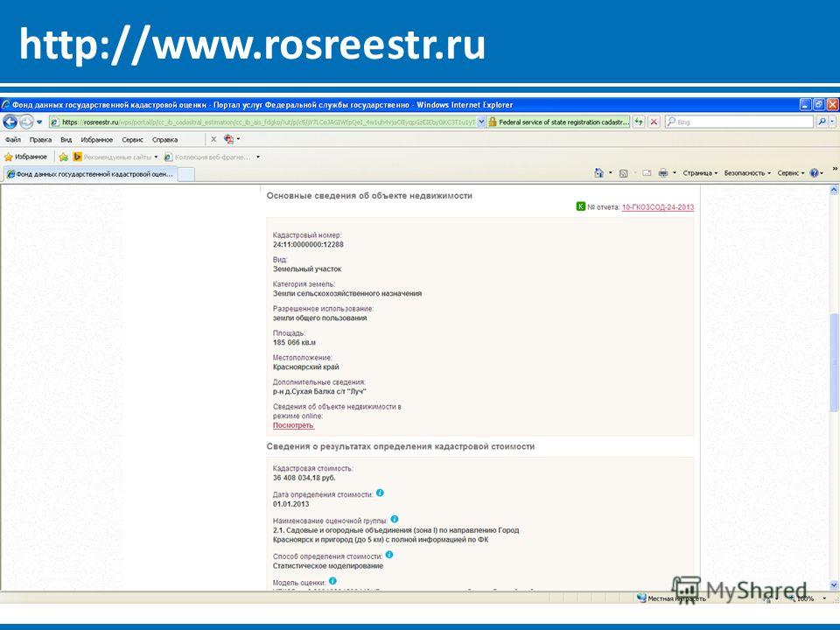Click the Bing search box

coord(739,122)
